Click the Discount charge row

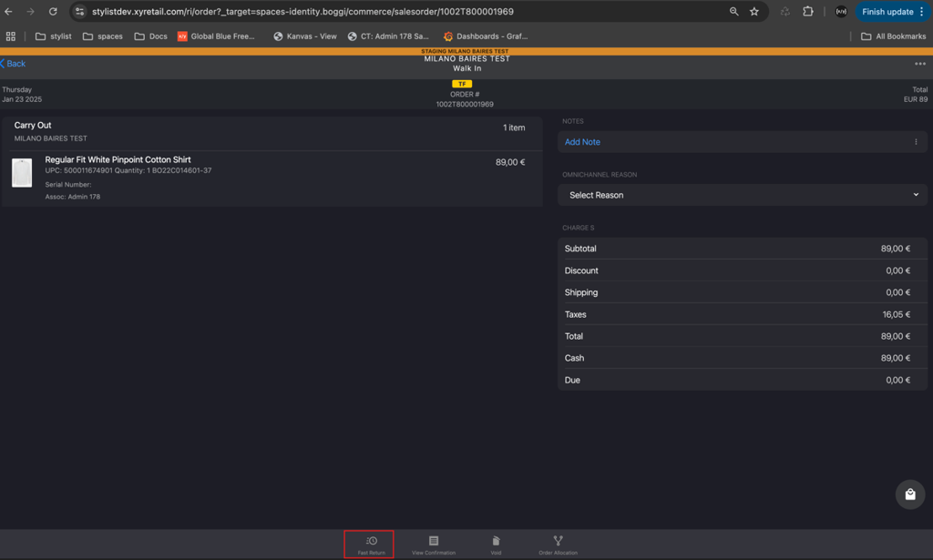[x=742, y=270]
